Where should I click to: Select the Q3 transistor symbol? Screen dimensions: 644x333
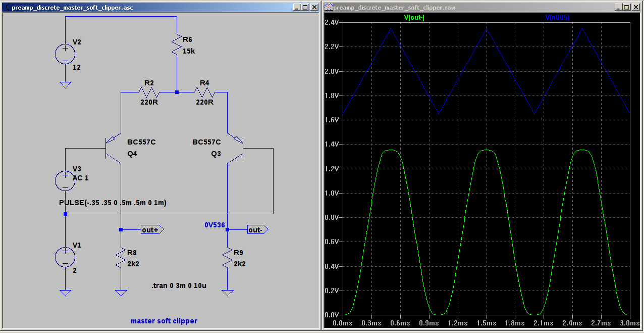(x=236, y=148)
